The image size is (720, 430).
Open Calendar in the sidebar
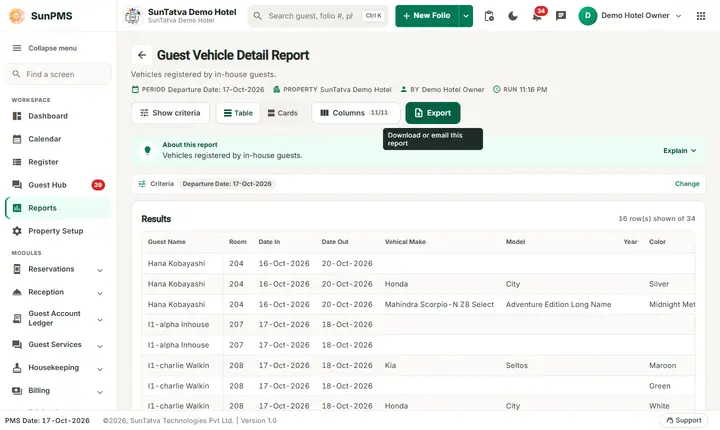coord(58,139)
